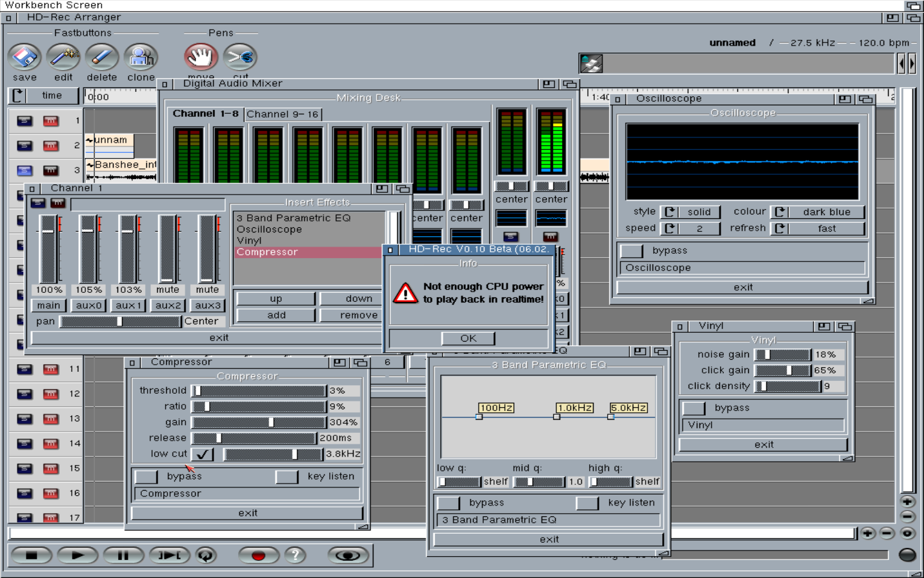This screenshot has width=924, height=578.
Task: Switch to Channel 1-8 mixer tab
Action: (x=205, y=114)
